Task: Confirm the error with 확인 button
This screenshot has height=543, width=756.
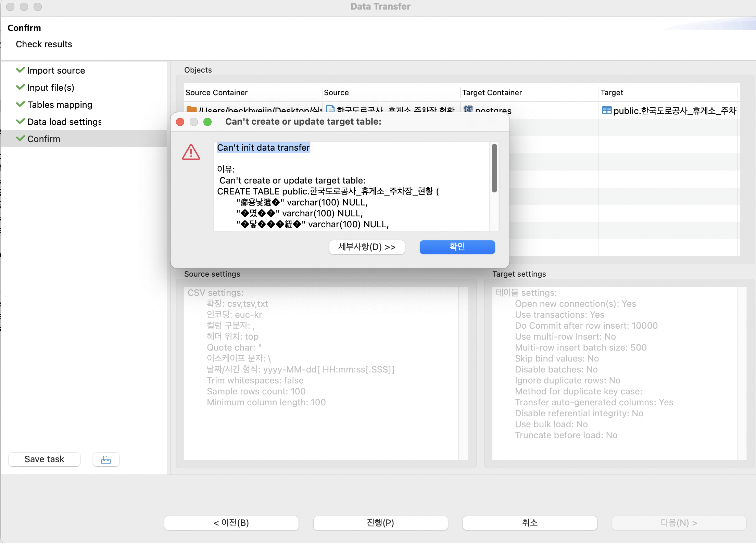Action: (457, 247)
